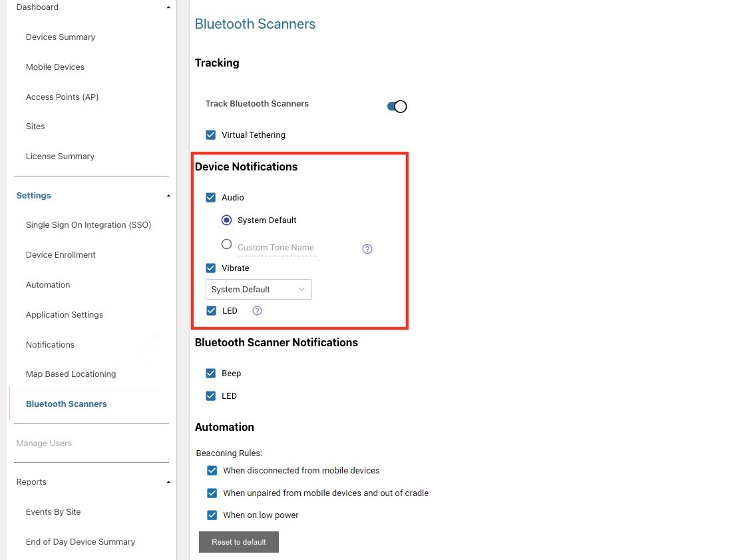Collapse the Dashboard section arrow
Viewport: 756px width, 560px height.
[x=168, y=7]
